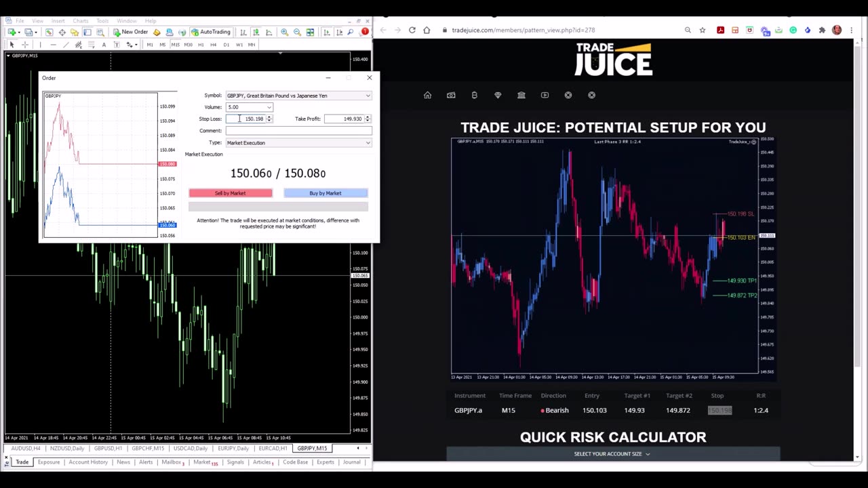Select the trendline drawing tool
This screenshot has width=868, height=488.
click(66, 45)
